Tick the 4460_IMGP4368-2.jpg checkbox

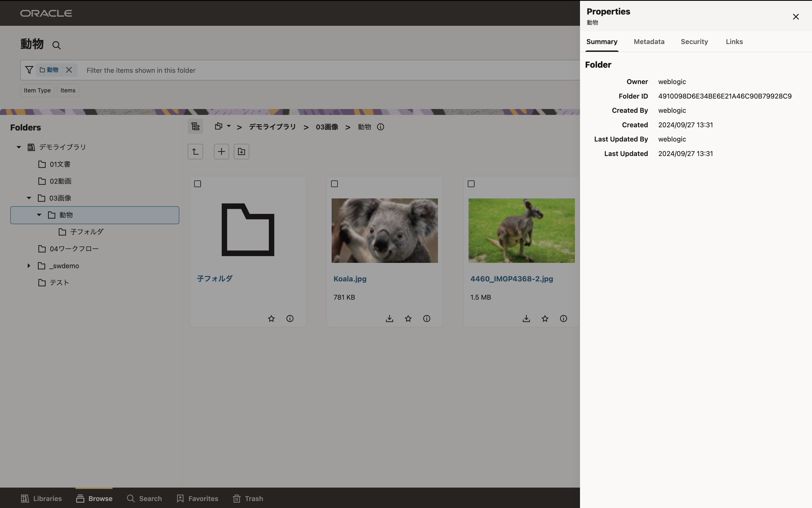471,184
